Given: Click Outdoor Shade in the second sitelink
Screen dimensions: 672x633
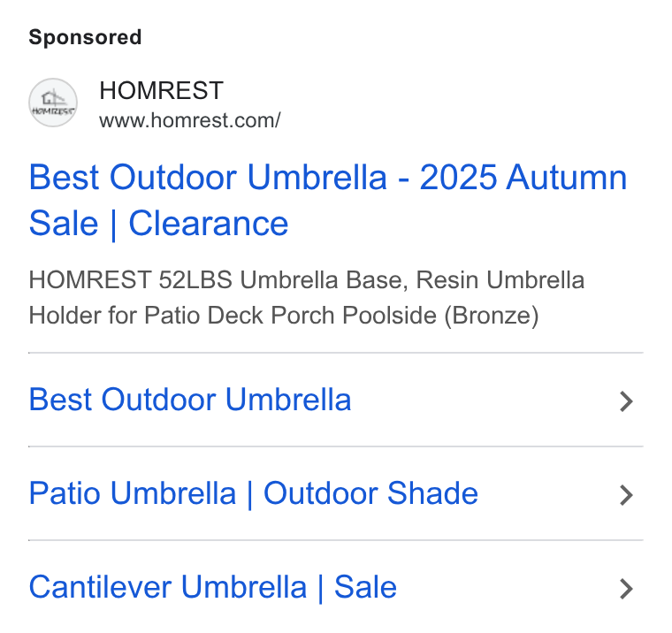Looking at the screenshot, I should pos(370,493).
